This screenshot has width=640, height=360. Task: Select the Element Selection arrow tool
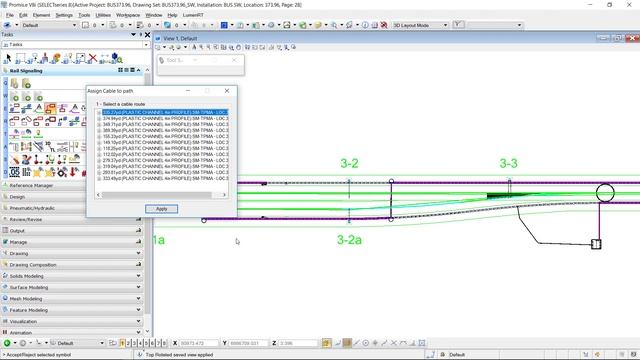click(8, 58)
